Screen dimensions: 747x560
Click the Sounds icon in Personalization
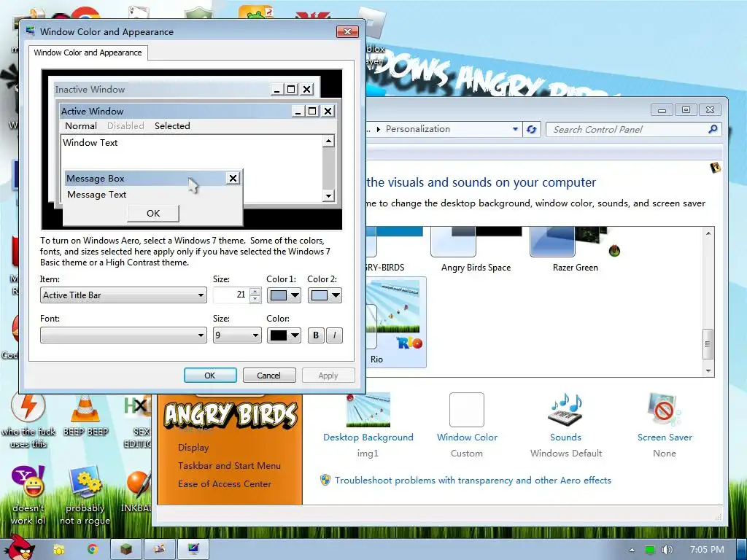click(x=566, y=410)
